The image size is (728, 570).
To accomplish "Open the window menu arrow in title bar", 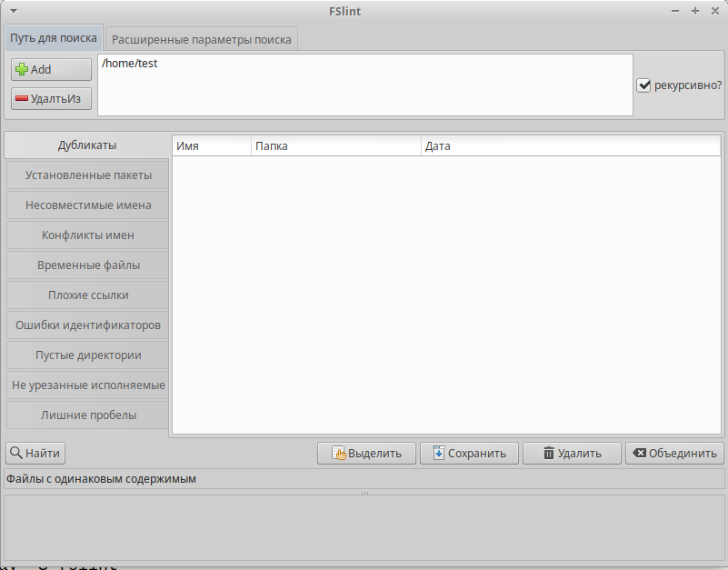I will coord(14,11).
